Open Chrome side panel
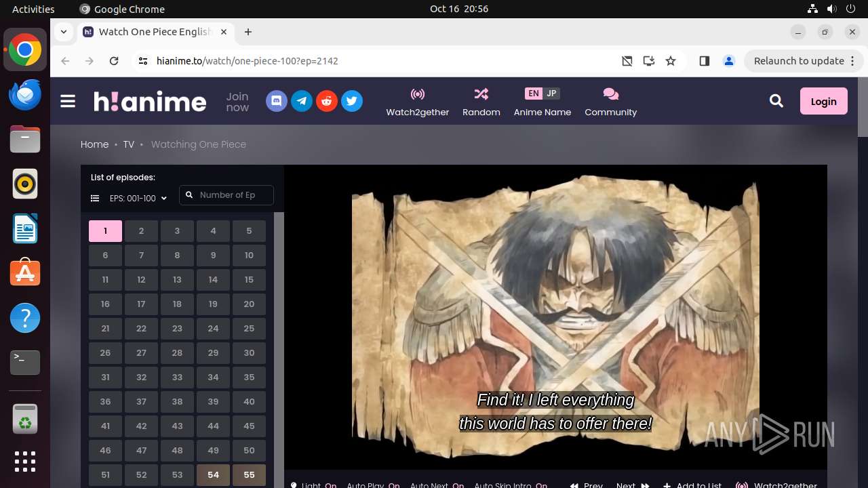 705,61
